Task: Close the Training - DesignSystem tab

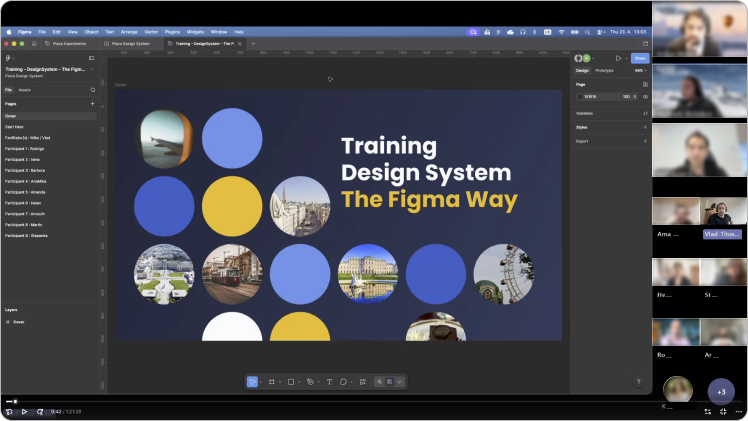Action: 240,43
